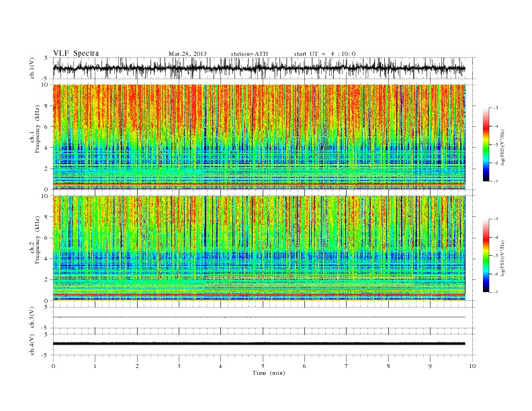Click the "VLF Spectra" plot title

click(76, 53)
